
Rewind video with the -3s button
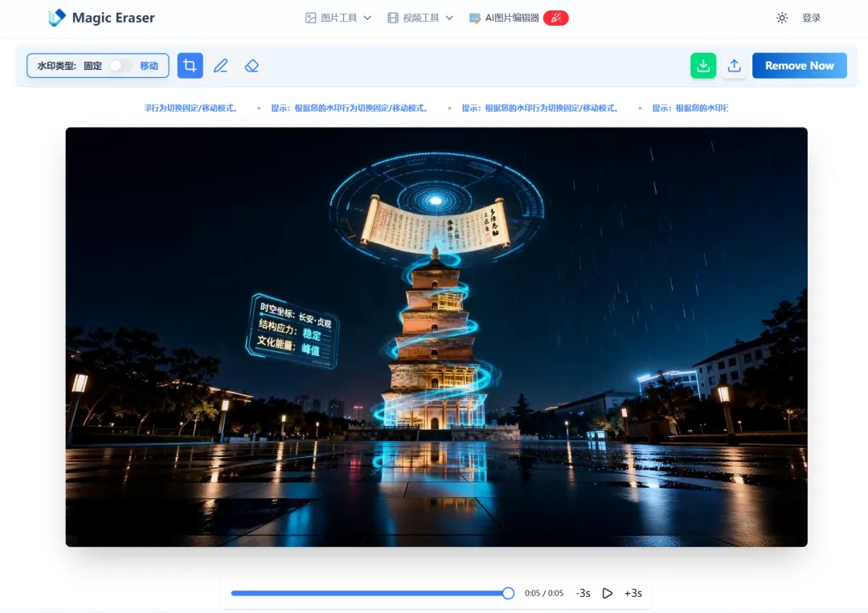(583, 593)
